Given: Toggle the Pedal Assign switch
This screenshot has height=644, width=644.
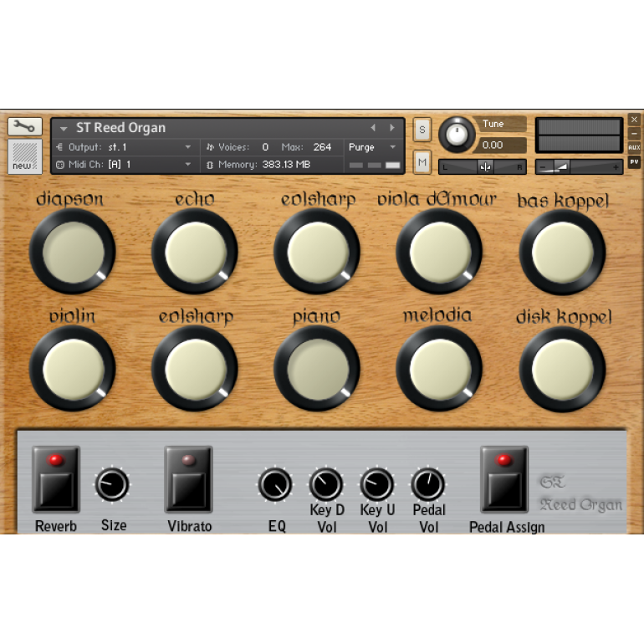Looking at the screenshot, I should [503, 479].
